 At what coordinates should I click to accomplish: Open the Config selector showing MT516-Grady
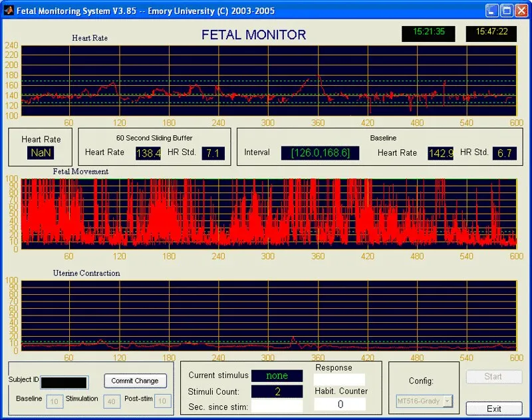pos(424,399)
